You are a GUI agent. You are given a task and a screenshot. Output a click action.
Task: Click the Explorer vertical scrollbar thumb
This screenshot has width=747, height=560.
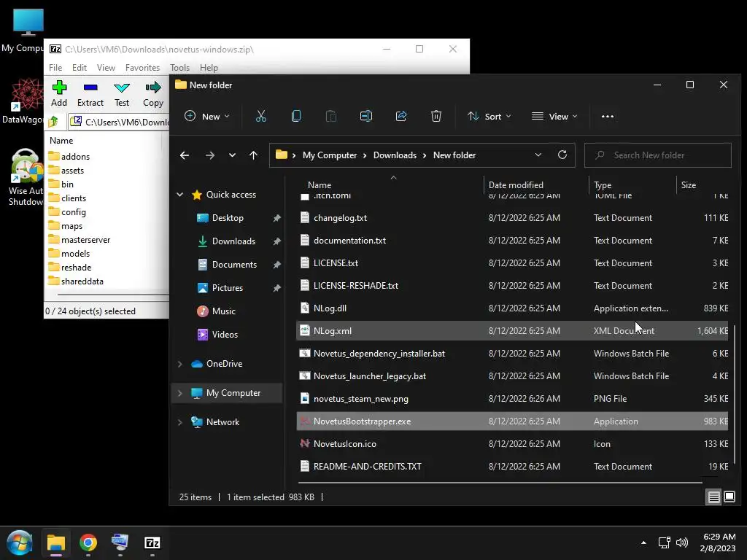pyautogui.click(x=734, y=395)
